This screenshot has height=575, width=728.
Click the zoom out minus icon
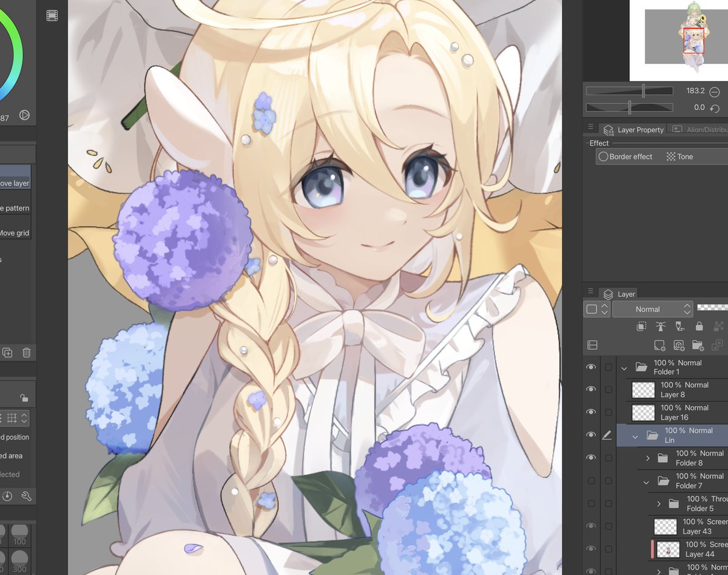[x=715, y=92]
